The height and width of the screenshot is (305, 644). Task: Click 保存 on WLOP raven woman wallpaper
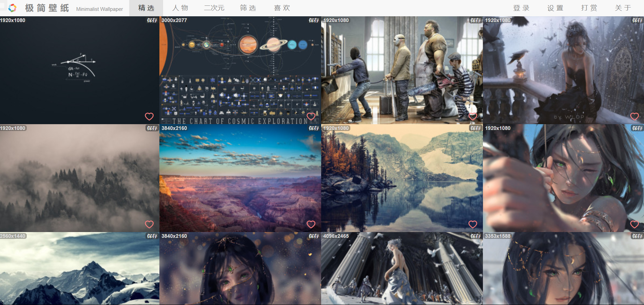[638, 20]
